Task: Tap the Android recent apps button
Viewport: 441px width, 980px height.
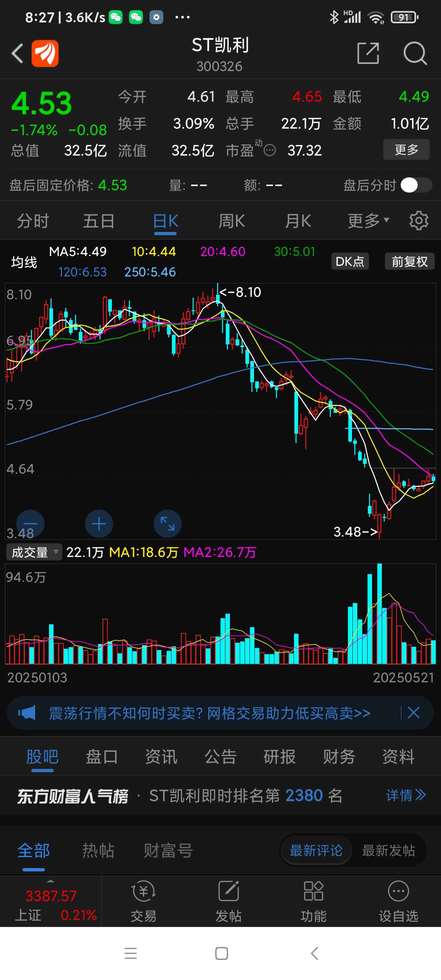Action: point(131,953)
